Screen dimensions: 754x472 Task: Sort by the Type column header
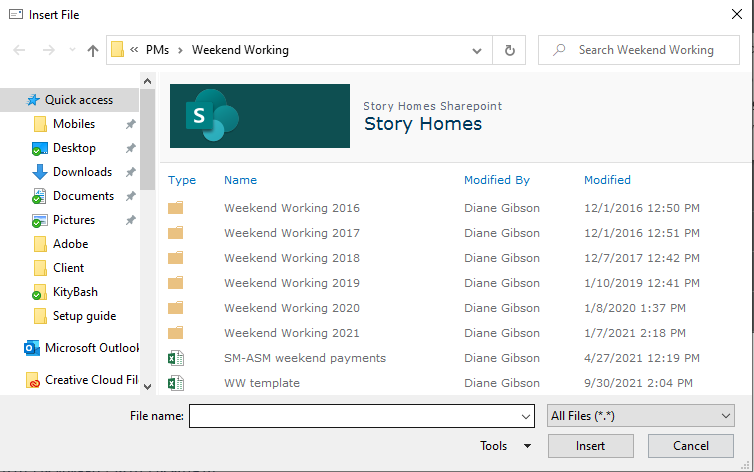(182, 180)
